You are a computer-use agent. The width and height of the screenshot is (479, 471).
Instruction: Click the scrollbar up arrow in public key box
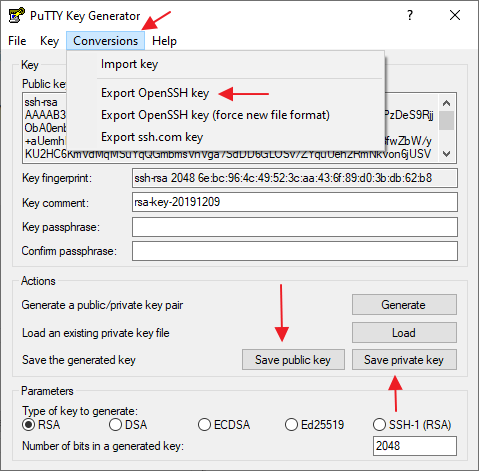point(446,103)
